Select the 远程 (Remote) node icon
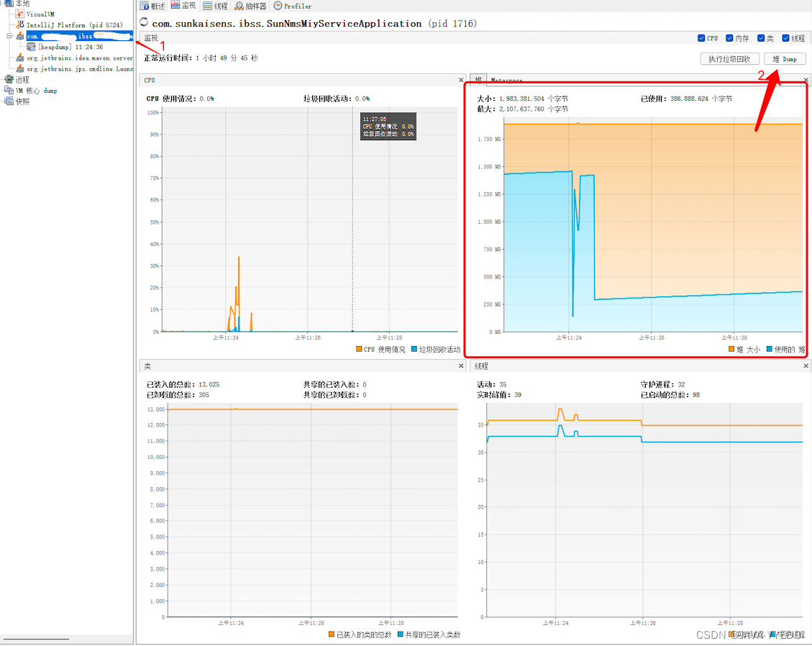The width and height of the screenshot is (812, 646). (x=9, y=79)
